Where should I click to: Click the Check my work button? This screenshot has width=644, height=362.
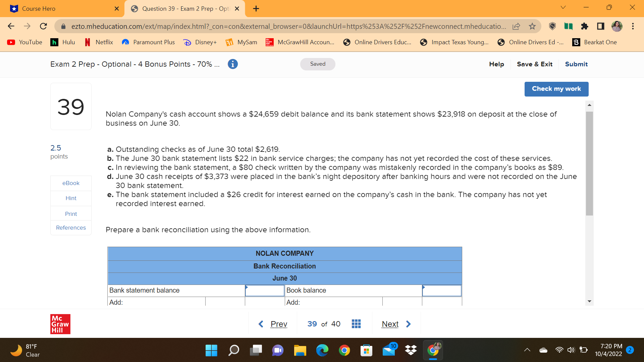click(556, 89)
